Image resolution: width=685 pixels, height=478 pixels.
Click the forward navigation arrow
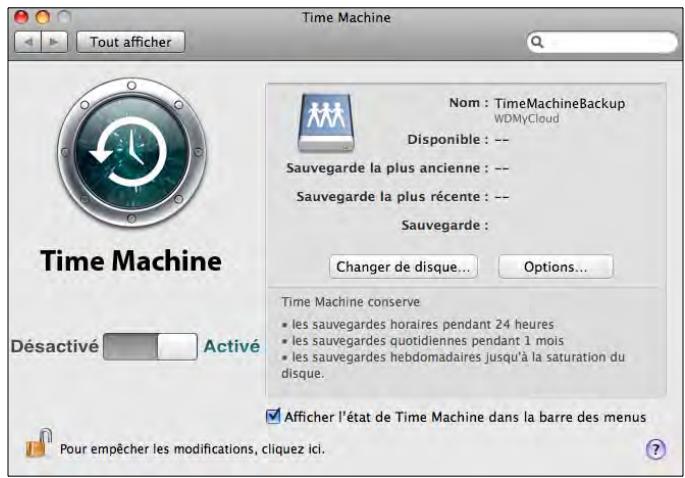tap(55, 42)
